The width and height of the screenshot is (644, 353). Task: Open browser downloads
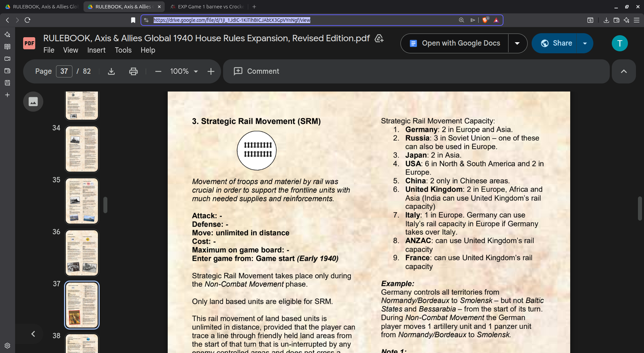point(606,20)
